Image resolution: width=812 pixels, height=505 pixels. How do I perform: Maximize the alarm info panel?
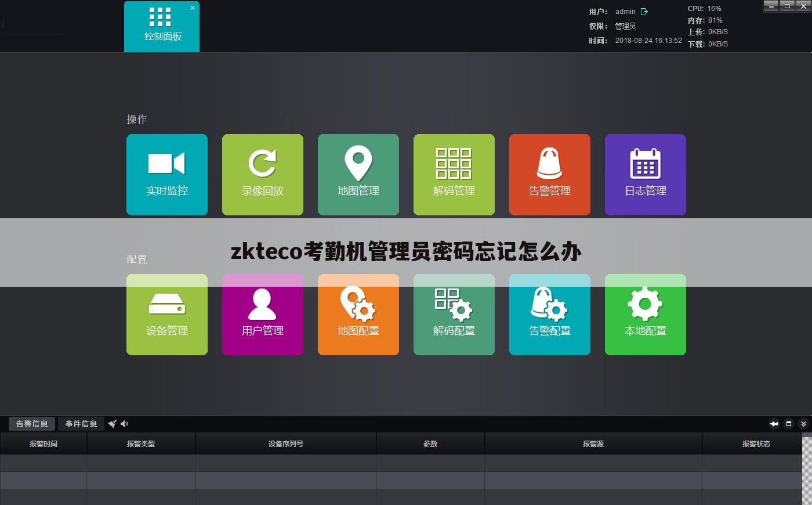point(789,424)
